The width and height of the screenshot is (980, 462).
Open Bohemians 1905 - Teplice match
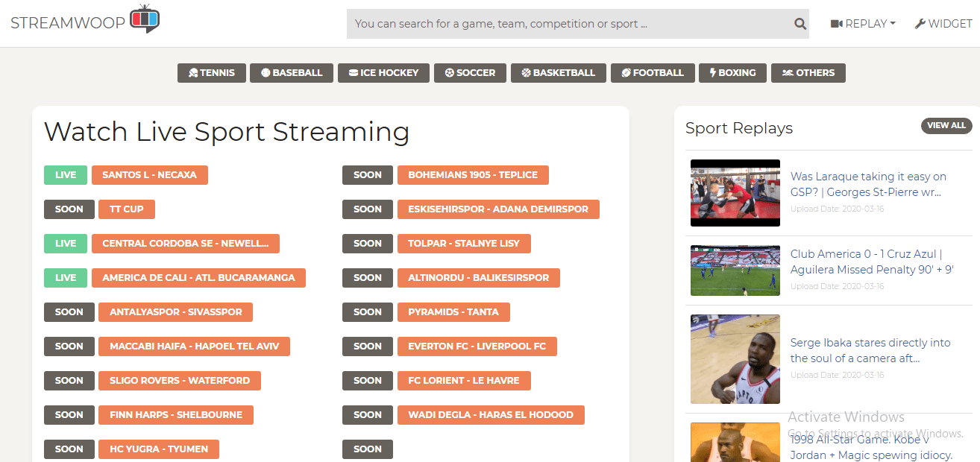click(x=473, y=175)
